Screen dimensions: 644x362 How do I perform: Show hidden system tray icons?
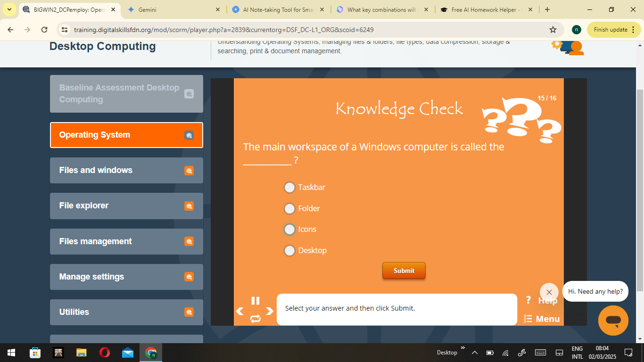click(475, 353)
